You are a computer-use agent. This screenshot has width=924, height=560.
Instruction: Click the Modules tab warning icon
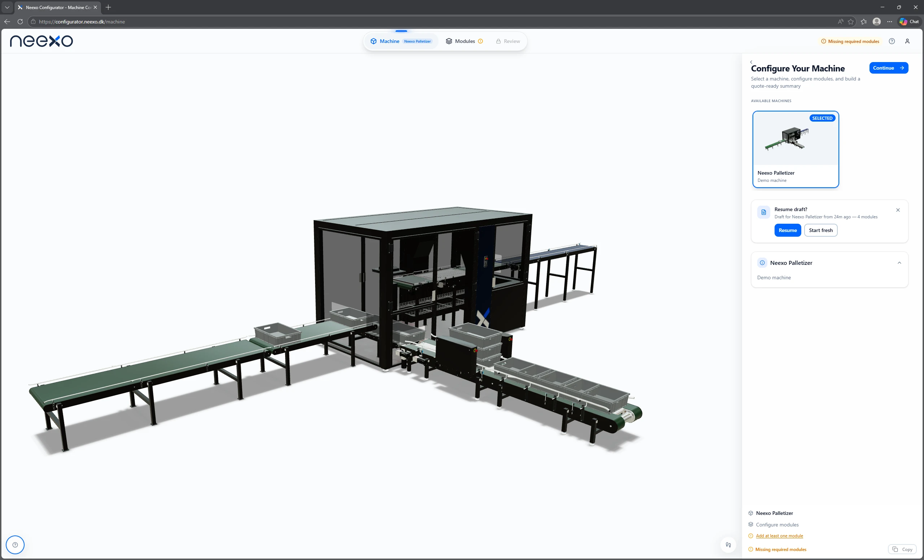click(x=480, y=41)
